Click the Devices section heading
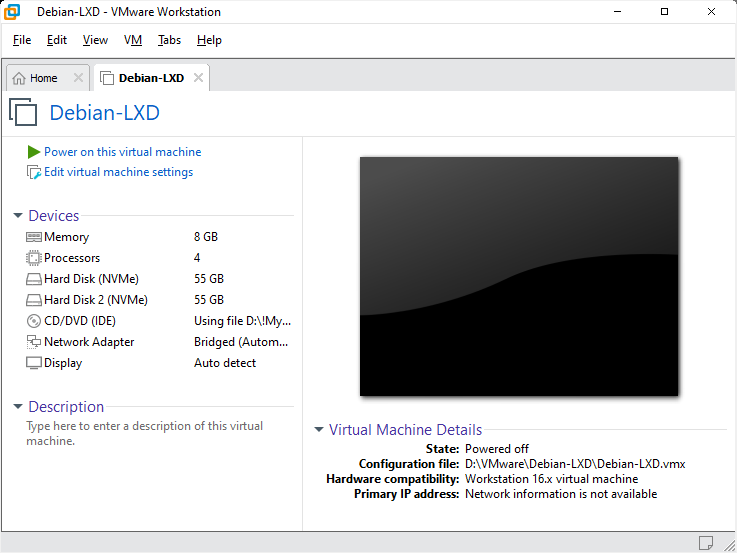737x553 pixels. [54, 216]
